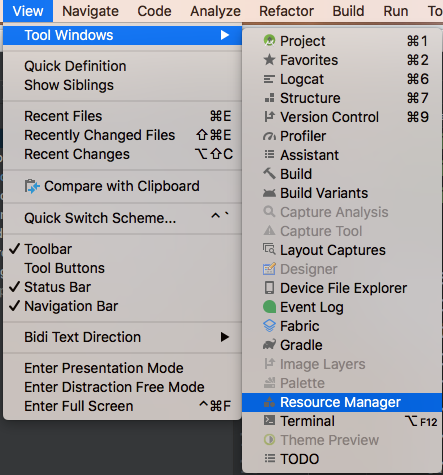Open the View menu

[28, 11]
